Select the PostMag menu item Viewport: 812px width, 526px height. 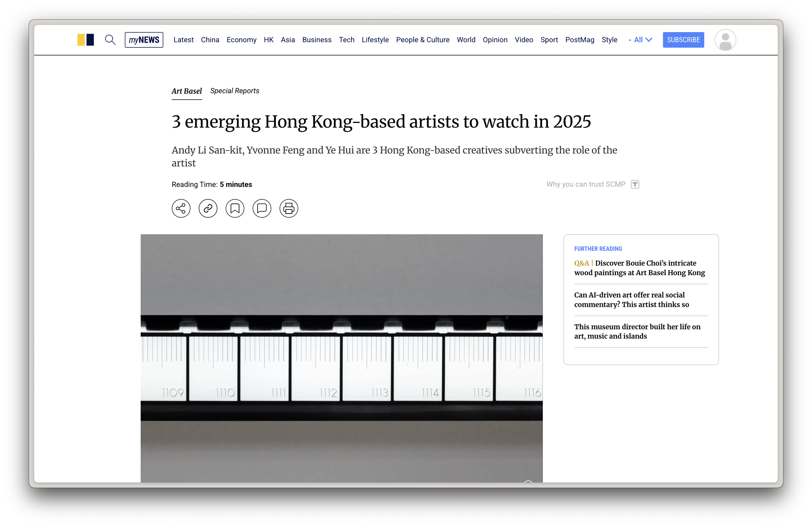(579, 40)
